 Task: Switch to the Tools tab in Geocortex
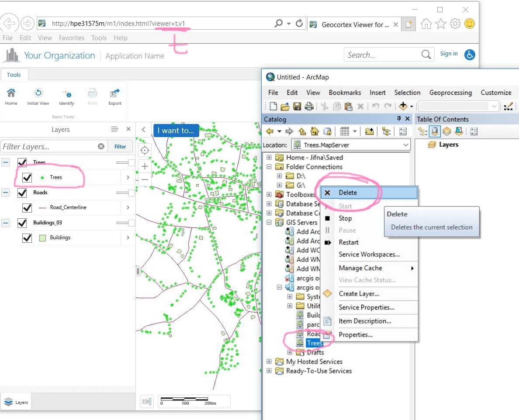[x=14, y=75]
